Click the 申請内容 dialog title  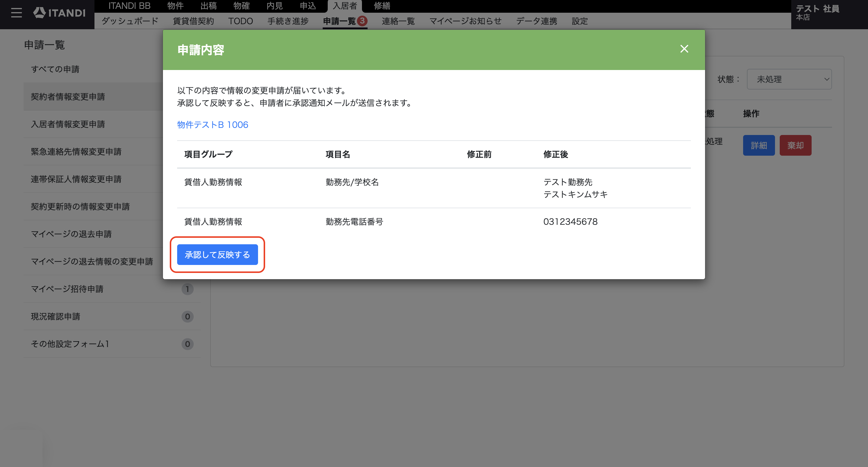(x=201, y=50)
